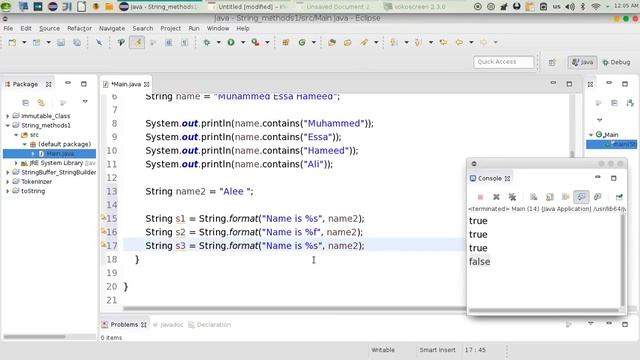
Task: Expand the Immutable_Class project
Action: point(8,116)
